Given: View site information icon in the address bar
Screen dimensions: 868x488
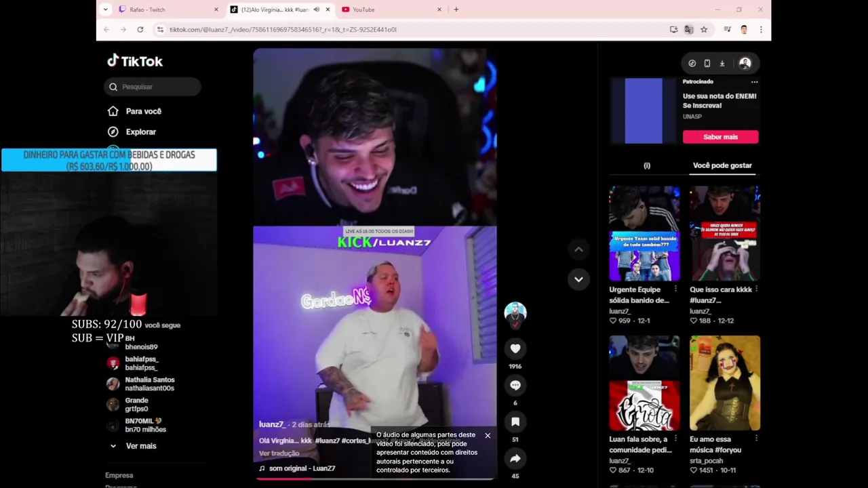Looking at the screenshot, I should pyautogui.click(x=160, y=29).
